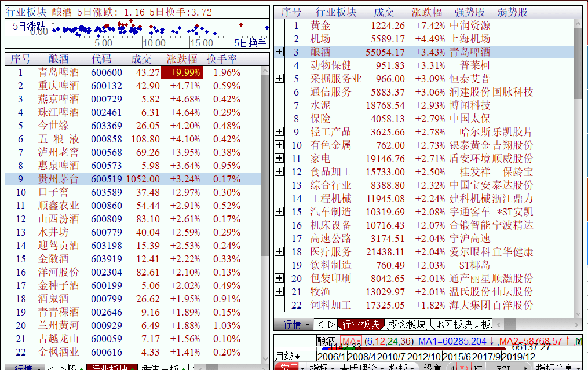This screenshot has width=588, height=370.
Task: Expand the 食品加工 row plus box
Action: click(x=279, y=172)
